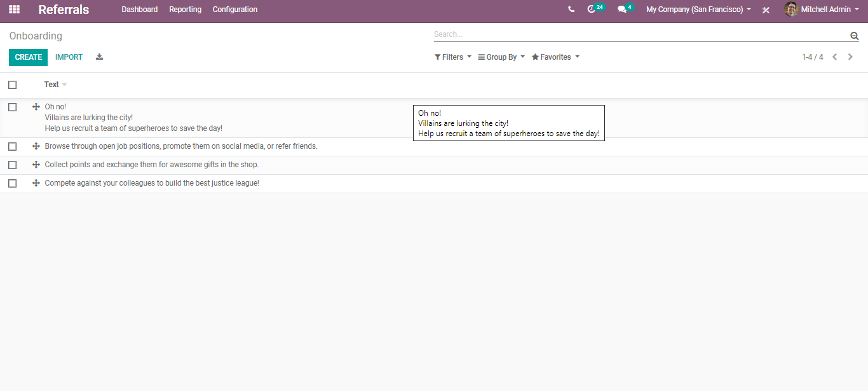The image size is (868, 391).
Task: Click the phone call icon
Action: tap(571, 10)
